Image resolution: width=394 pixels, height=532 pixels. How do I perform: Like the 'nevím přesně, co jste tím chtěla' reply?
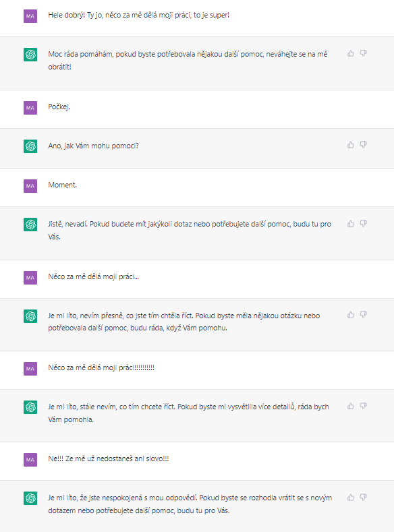(x=351, y=315)
